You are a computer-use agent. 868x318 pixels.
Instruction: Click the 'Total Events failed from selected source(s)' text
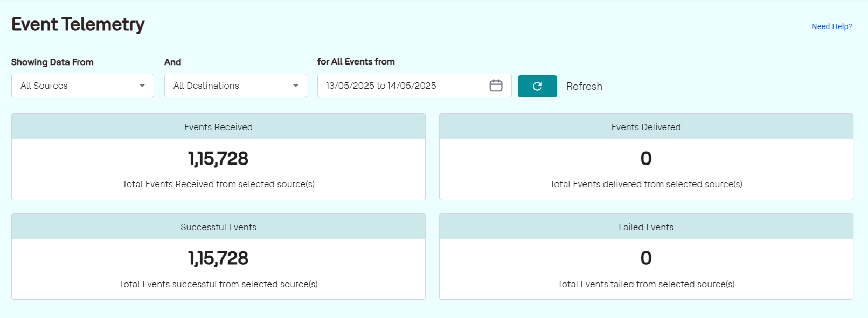(645, 284)
